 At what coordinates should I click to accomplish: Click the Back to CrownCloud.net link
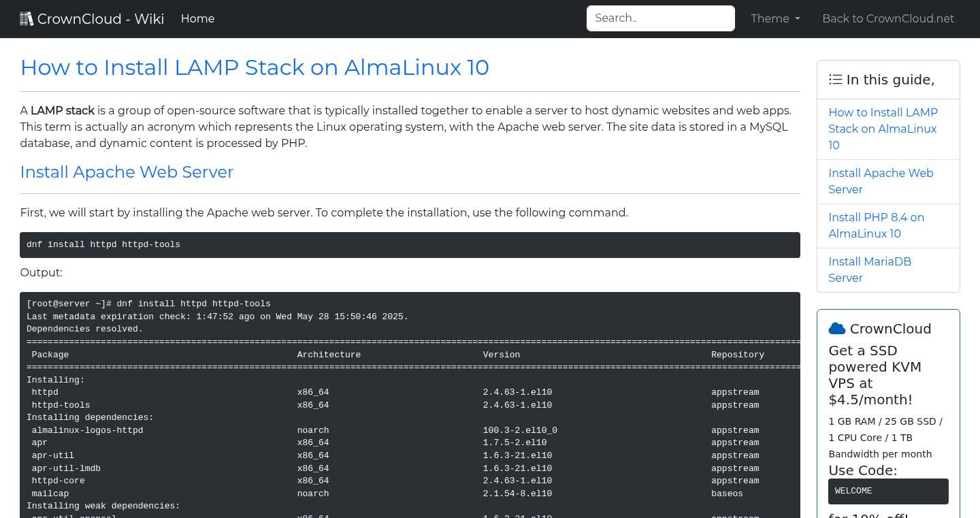[887, 19]
